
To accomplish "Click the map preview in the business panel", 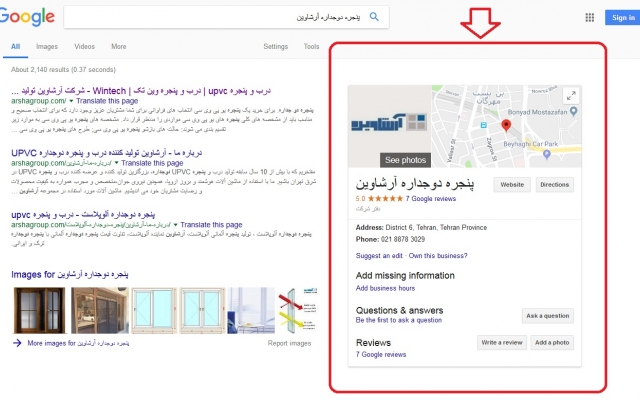I will 507,127.
